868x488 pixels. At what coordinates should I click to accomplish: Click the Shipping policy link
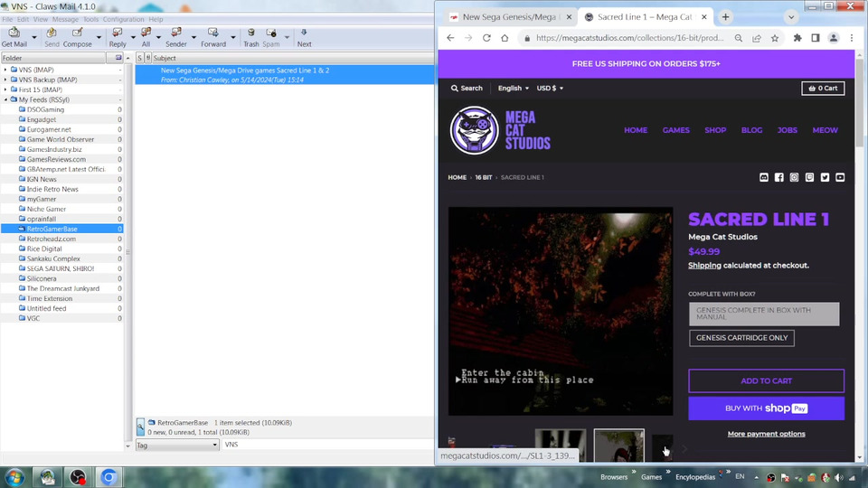[704, 266]
